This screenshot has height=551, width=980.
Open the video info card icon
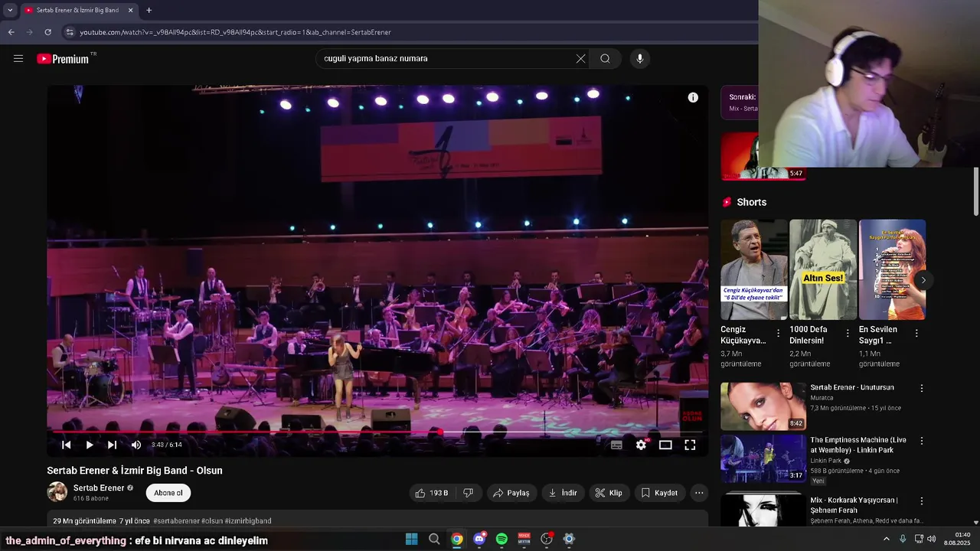[693, 97]
